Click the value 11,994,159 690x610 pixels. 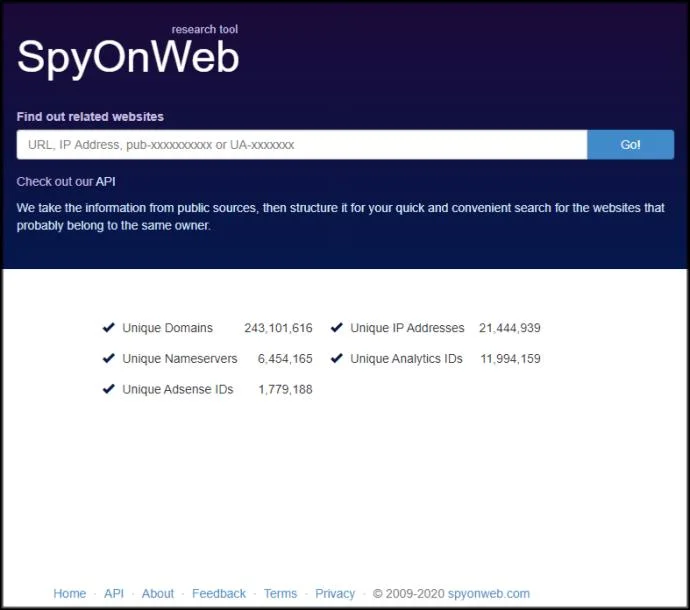point(510,359)
